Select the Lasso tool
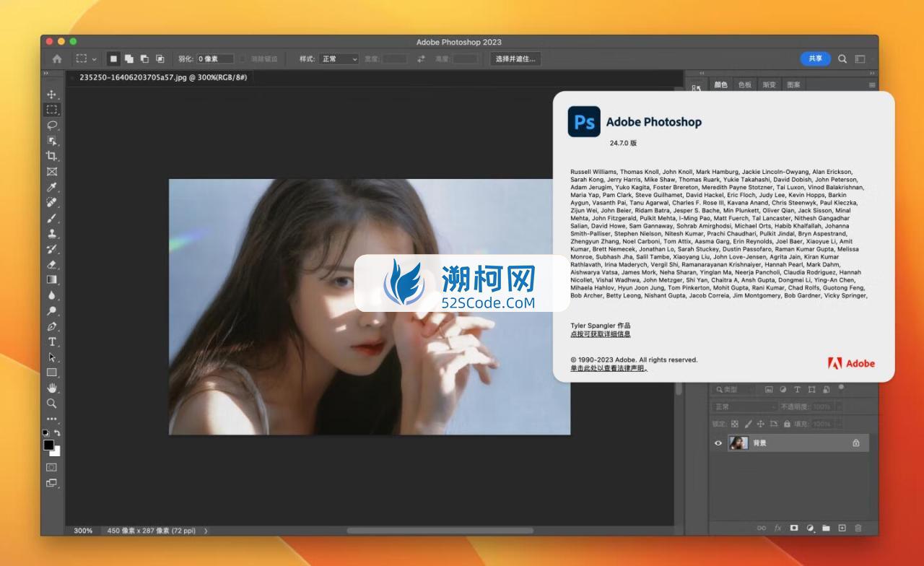The width and height of the screenshot is (924, 566). pos(51,126)
